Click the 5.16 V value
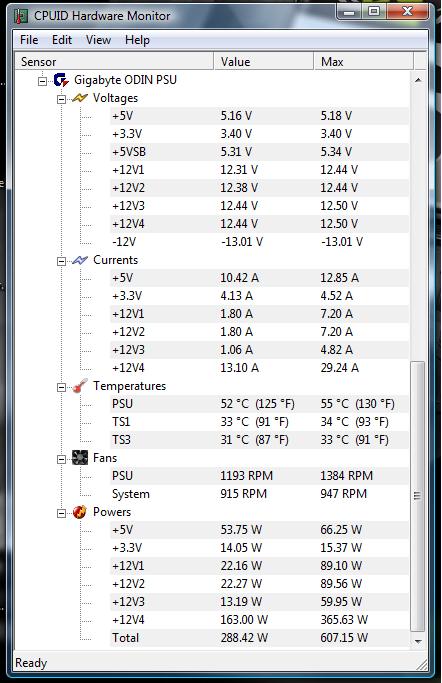Screen dimensions: 442x683 click(x=237, y=116)
